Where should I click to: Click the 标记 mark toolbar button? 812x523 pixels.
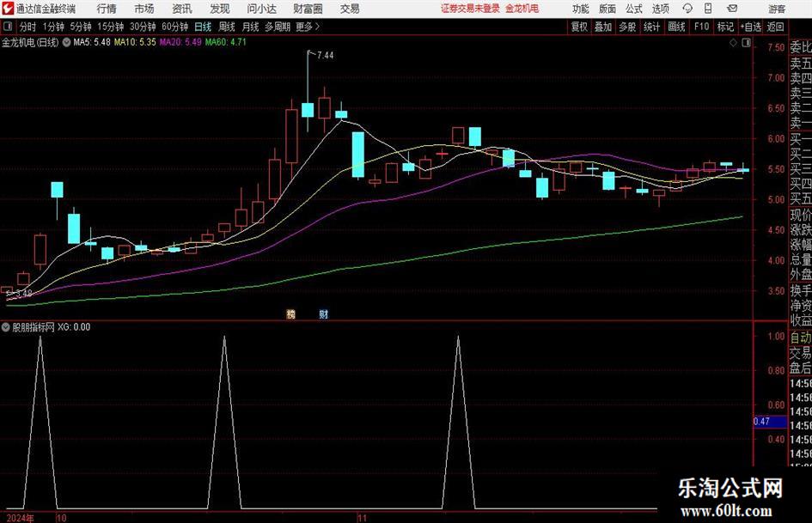click(725, 27)
